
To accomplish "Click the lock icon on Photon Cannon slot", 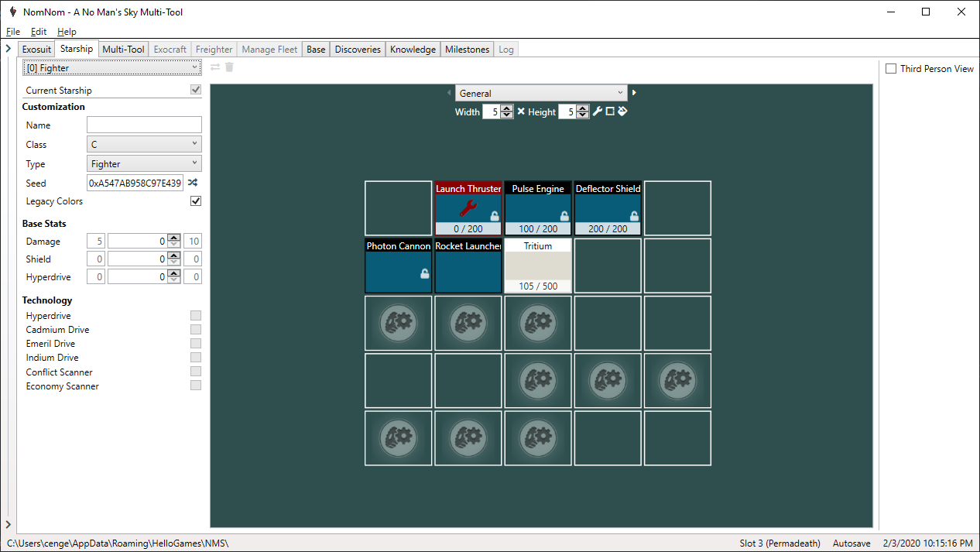I will [424, 273].
